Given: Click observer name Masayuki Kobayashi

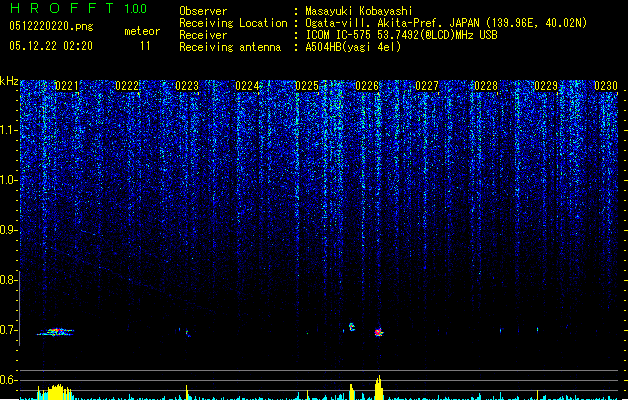Looking at the screenshot, I should 359,11.
